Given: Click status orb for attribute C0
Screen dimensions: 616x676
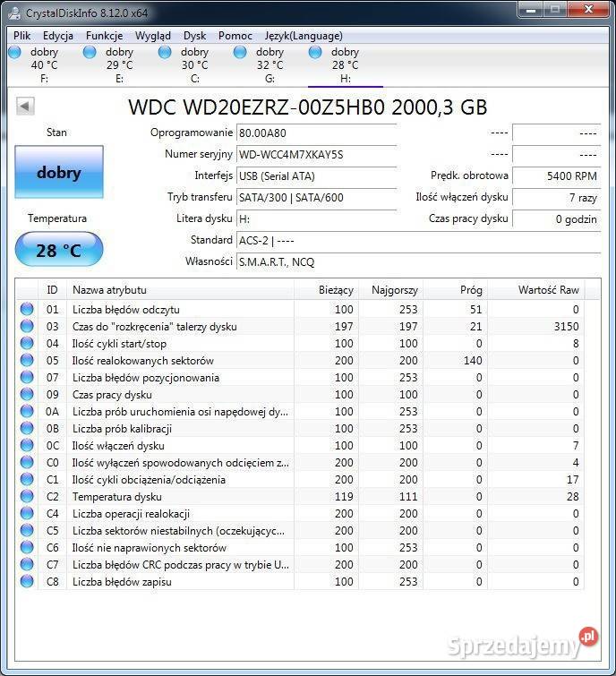Looking at the screenshot, I should [27, 463].
